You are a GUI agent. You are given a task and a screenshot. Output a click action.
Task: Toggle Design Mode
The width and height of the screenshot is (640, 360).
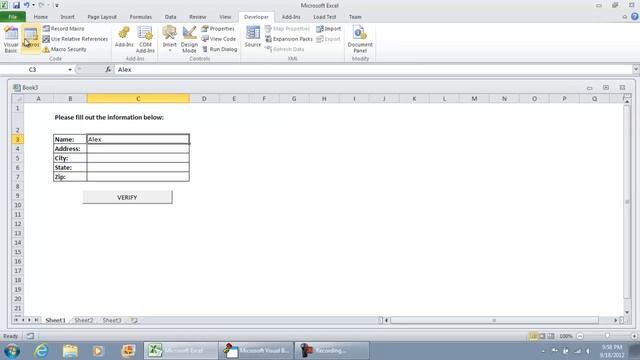tap(189, 39)
